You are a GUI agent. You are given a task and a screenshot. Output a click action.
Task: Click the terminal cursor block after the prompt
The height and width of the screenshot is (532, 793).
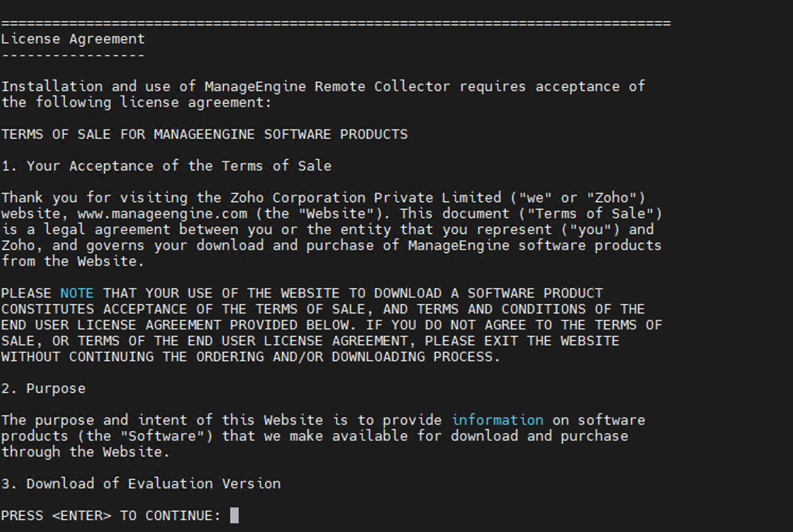click(x=234, y=515)
